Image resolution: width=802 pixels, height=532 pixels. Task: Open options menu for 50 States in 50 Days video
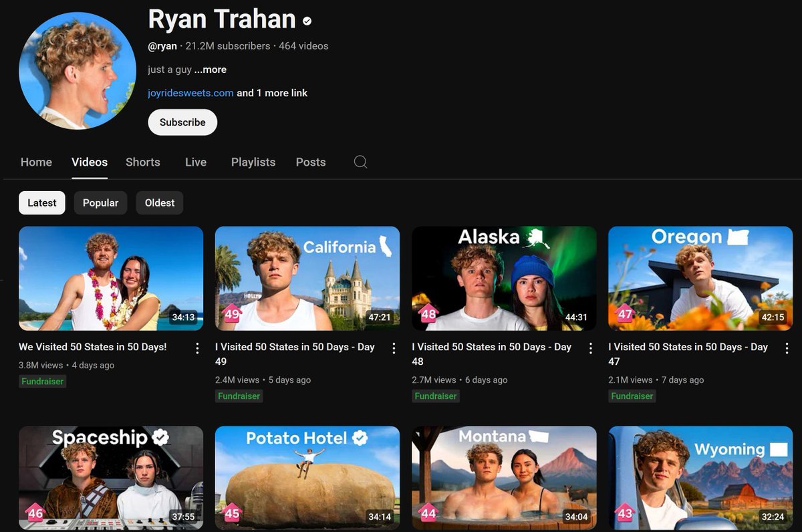(x=197, y=348)
